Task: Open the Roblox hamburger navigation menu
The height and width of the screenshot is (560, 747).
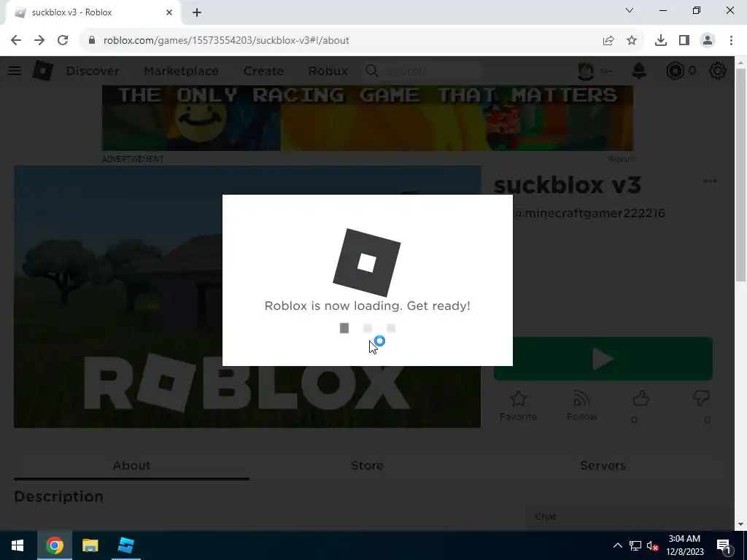Action: [x=15, y=71]
